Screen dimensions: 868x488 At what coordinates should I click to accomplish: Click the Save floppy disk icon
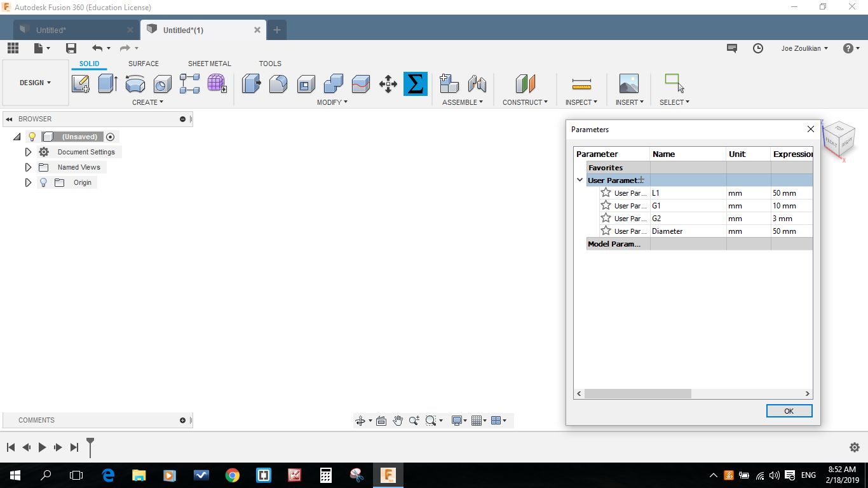[x=71, y=48]
